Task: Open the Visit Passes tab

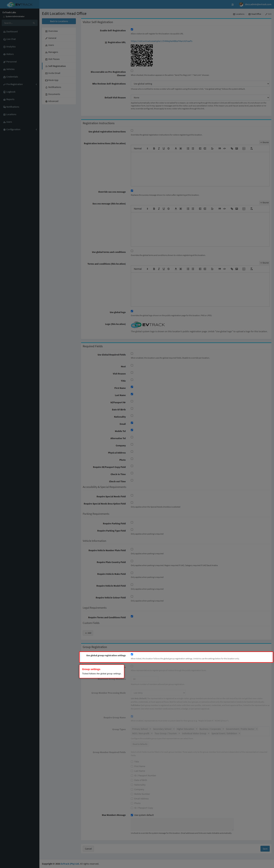Action: tap(59, 59)
